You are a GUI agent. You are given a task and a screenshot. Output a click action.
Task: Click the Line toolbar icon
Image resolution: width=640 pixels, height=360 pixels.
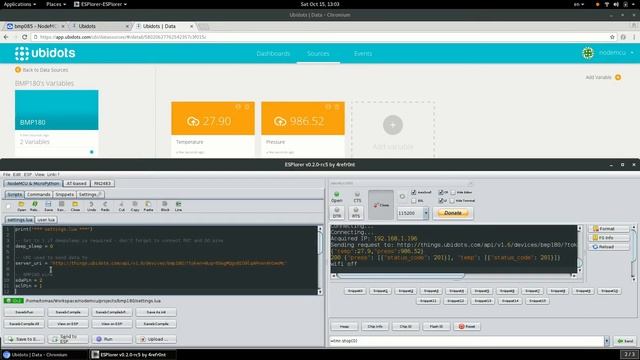coord(178,206)
